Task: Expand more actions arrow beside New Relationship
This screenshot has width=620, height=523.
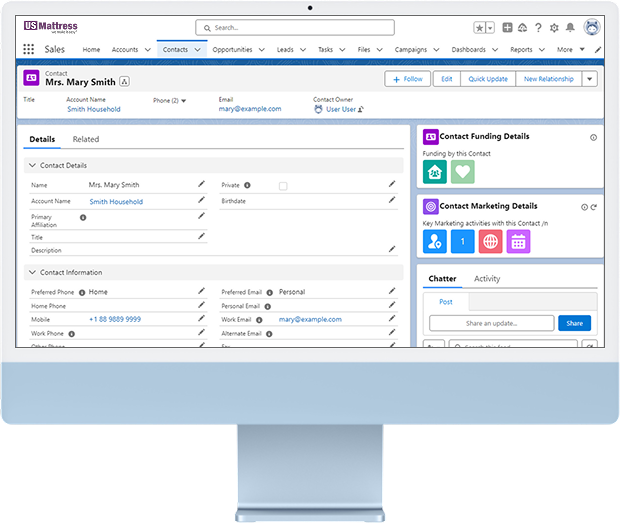Action: click(590, 79)
